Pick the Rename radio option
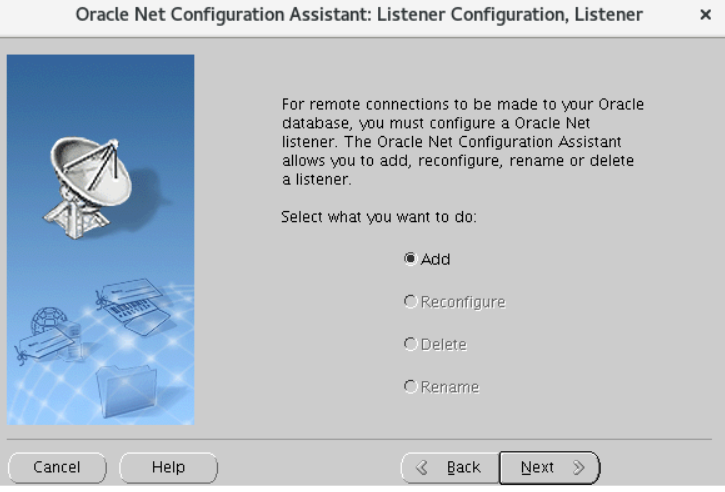The image size is (725, 492). 442,387
